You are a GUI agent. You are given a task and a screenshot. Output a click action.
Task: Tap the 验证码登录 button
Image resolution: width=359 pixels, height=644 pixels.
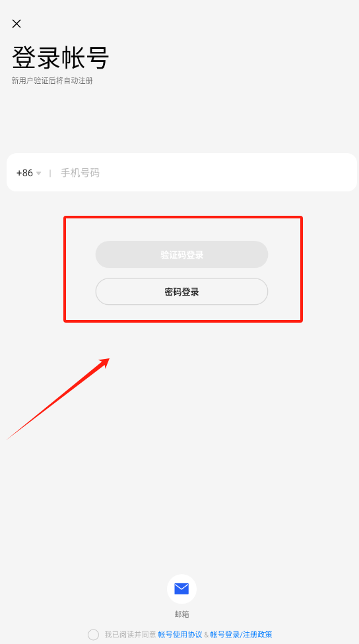181,255
